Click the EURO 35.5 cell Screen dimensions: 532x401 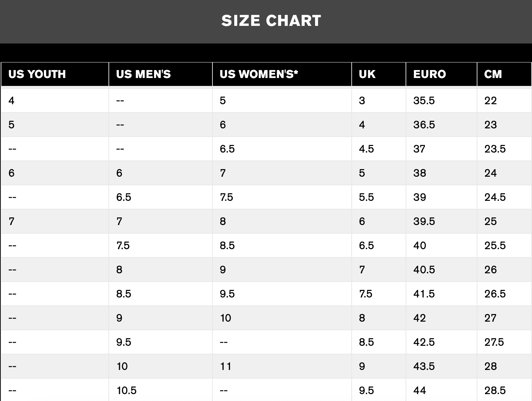tap(441, 100)
